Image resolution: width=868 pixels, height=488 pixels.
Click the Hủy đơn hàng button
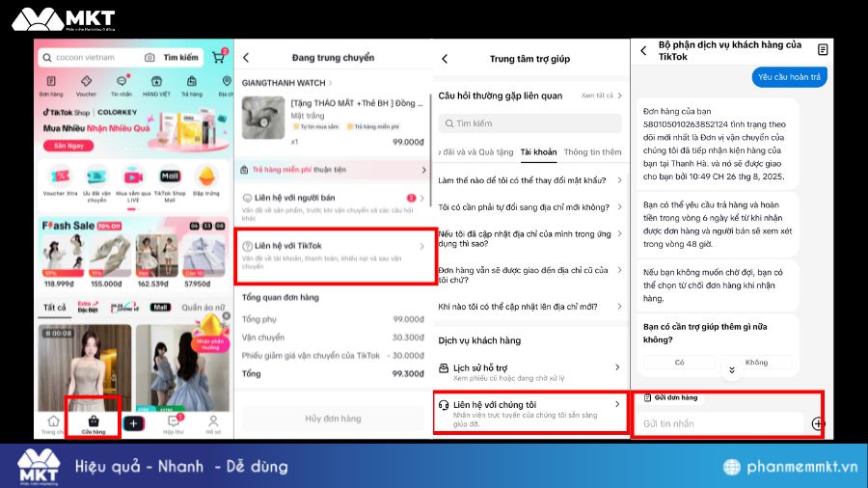333,419
